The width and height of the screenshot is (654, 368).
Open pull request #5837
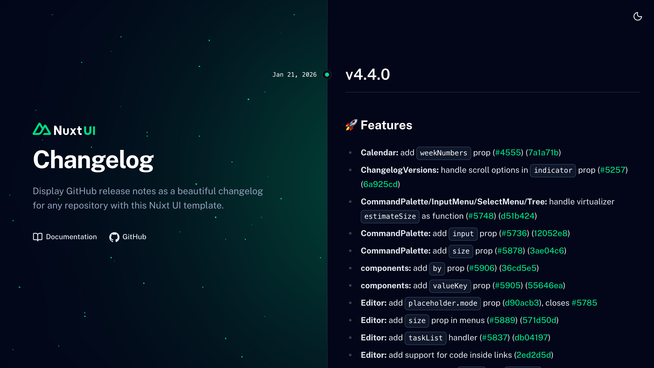pos(495,338)
